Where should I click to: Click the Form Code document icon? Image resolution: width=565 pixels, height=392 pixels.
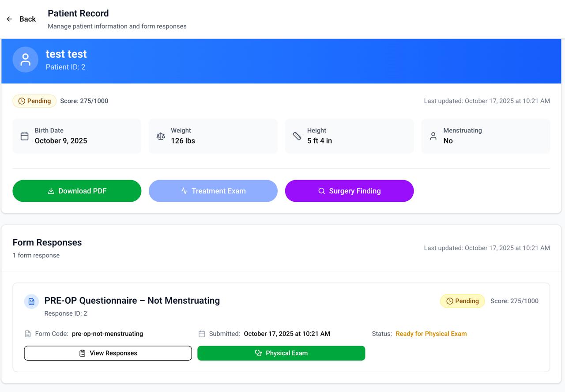point(28,334)
